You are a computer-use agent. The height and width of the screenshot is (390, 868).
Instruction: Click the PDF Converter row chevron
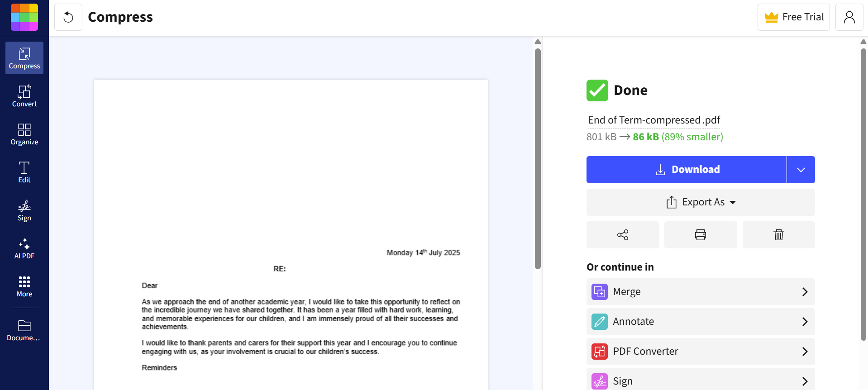pyautogui.click(x=805, y=352)
